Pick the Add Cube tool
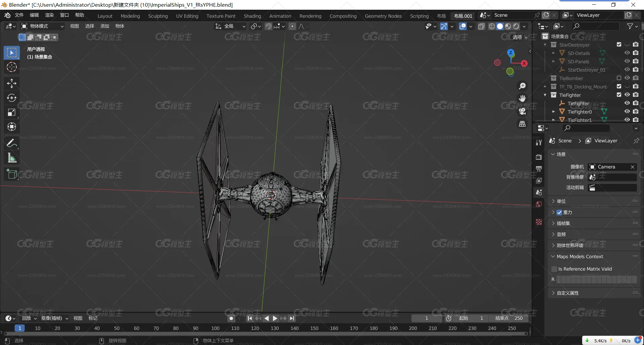The width and height of the screenshot is (644, 345). (12, 174)
